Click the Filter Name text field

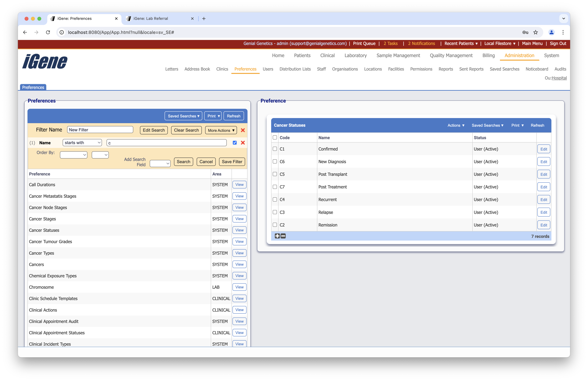[x=100, y=130]
